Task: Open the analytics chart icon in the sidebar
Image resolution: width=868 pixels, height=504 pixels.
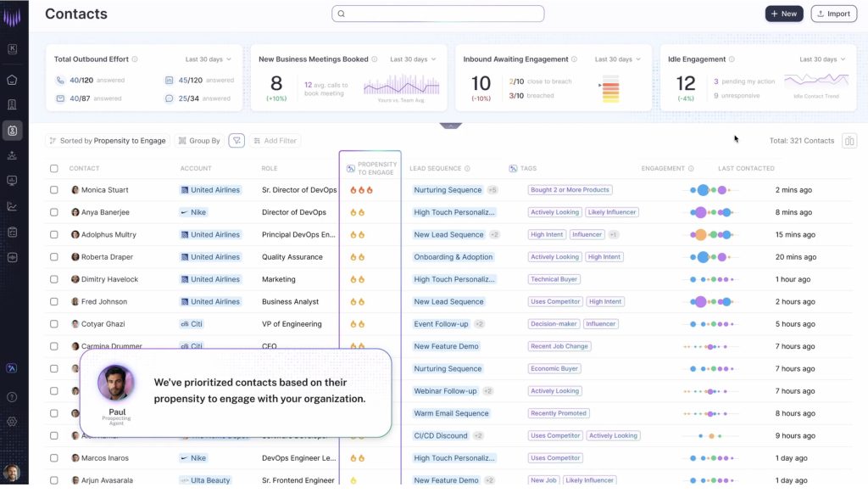Action: (x=12, y=206)
